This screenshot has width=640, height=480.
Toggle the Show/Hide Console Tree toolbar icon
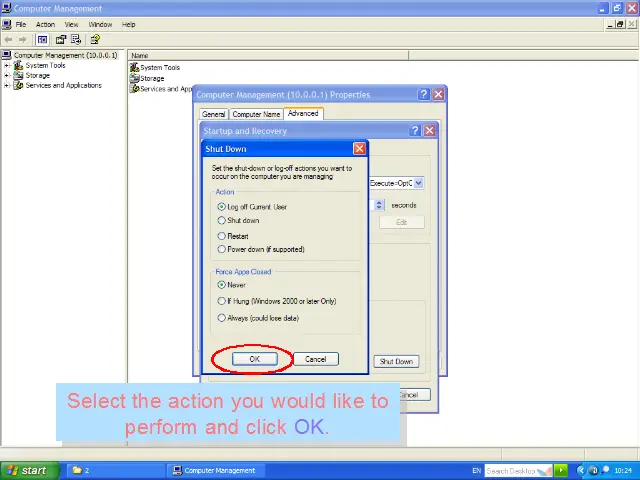coord(42,40)
